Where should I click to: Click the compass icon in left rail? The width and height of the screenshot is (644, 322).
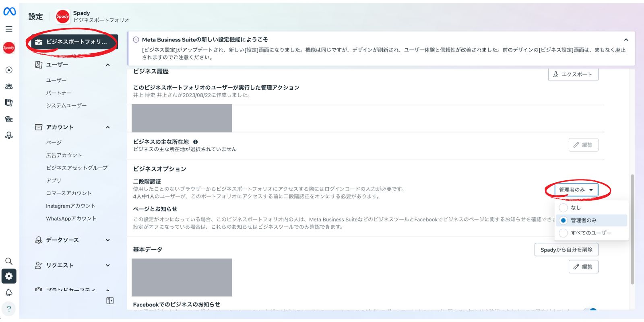[9, 70]
